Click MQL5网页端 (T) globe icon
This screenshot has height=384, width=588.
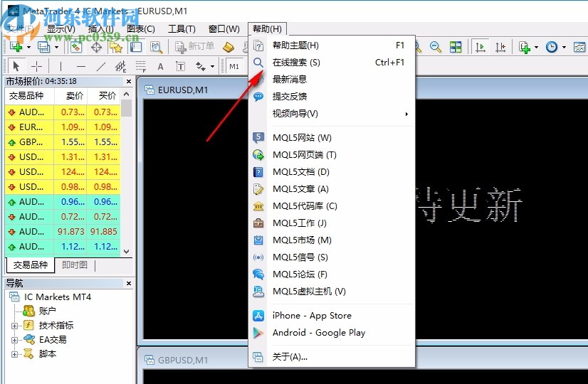(258, 155)
